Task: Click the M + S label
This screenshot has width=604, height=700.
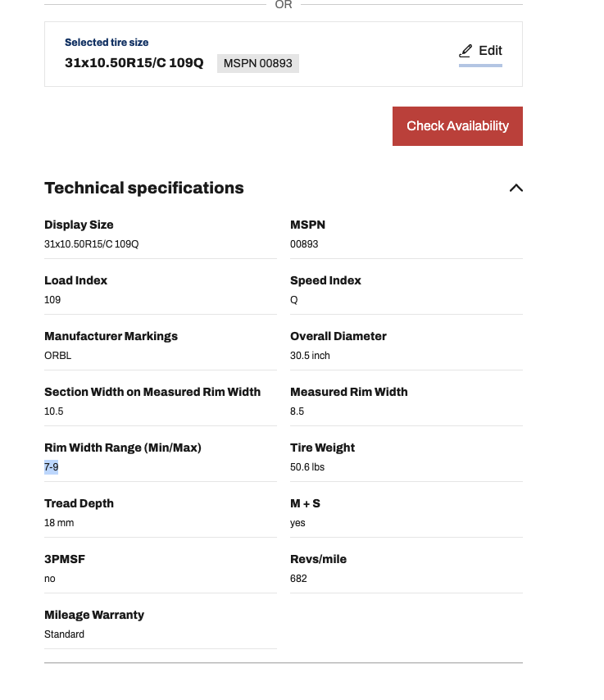Action: [305, 503]
